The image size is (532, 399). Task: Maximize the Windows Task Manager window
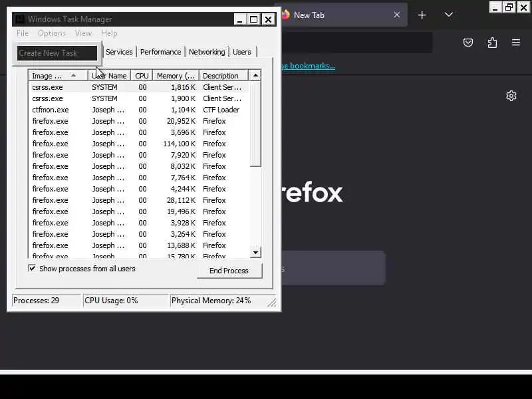[x=253, y=19]
